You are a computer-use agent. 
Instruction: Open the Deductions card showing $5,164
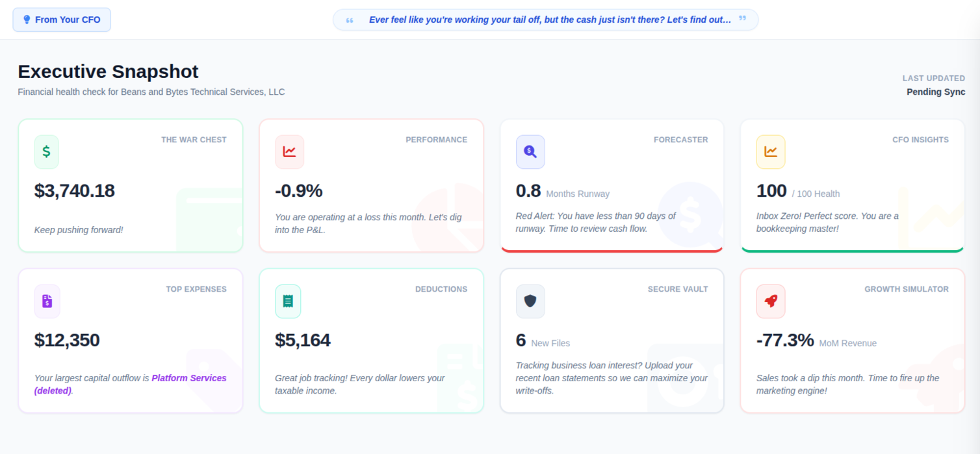[371, 340]
